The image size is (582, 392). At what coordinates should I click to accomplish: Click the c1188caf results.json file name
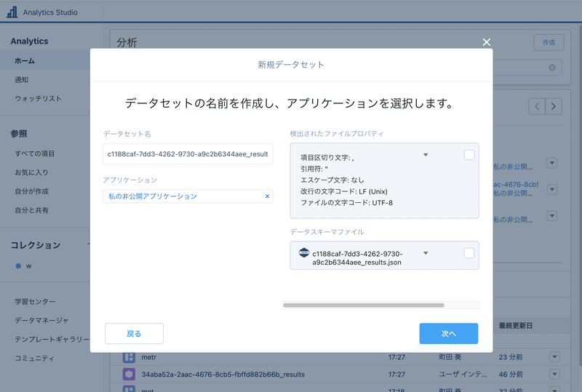click(x=357, y=258)
